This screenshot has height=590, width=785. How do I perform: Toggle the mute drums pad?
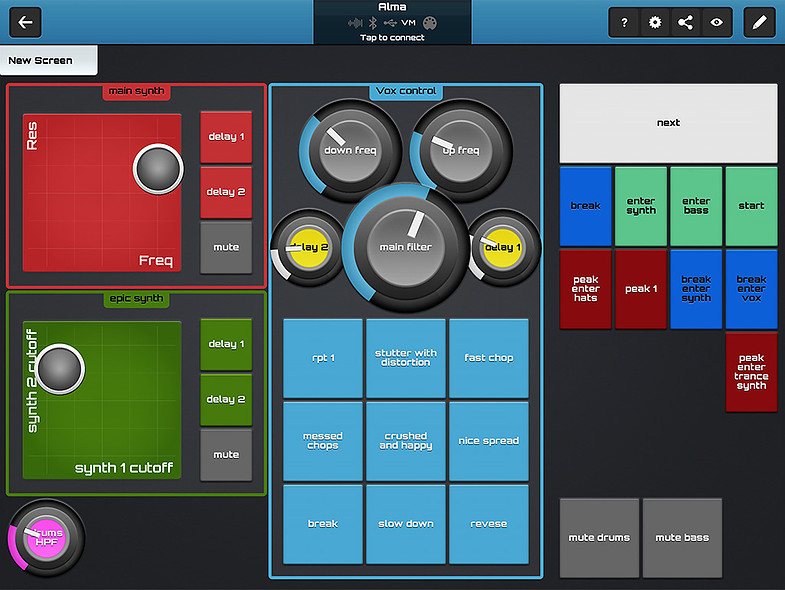[x=599, y=538]
